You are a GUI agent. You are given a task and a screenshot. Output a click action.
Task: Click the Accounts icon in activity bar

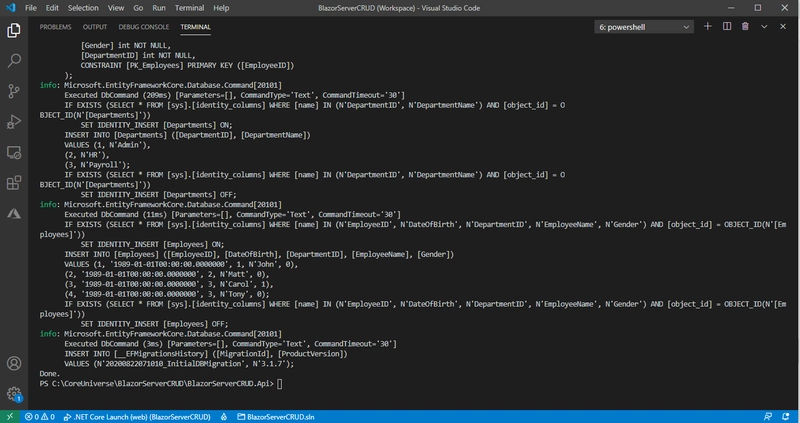point(14,364)
